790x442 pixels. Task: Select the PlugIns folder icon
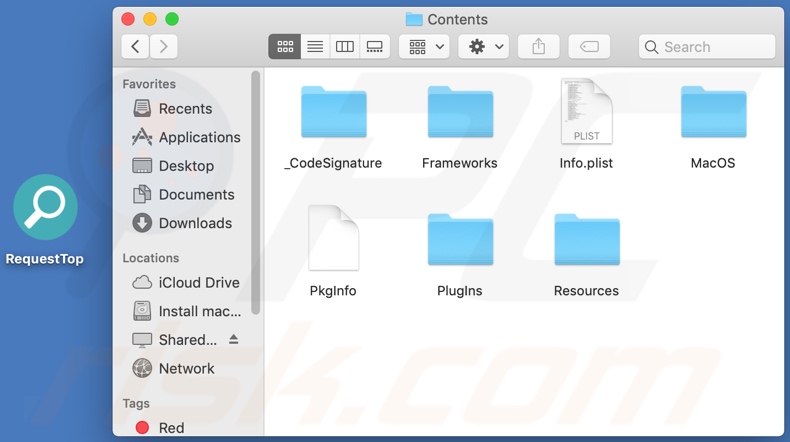click(460, 239)
